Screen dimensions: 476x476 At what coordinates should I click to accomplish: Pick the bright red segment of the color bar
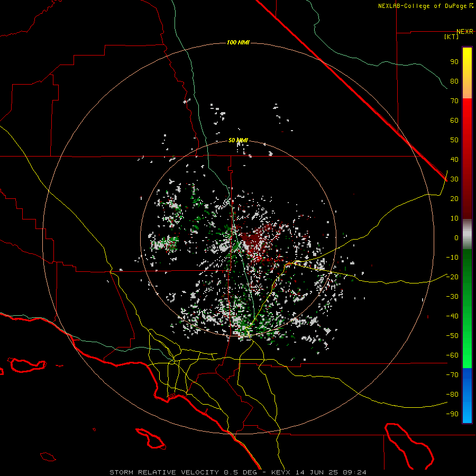click(467, 159)
